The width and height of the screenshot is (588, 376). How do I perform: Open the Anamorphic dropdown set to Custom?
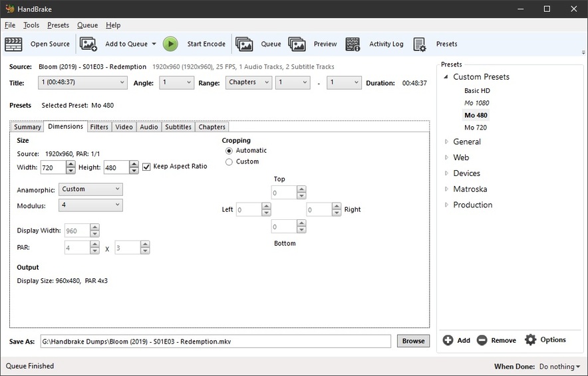pyautogui.click(x=90, y=189)
